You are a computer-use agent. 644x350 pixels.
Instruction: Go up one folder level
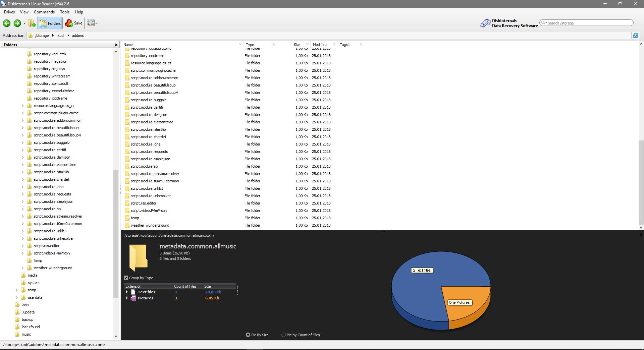point(32,23)
